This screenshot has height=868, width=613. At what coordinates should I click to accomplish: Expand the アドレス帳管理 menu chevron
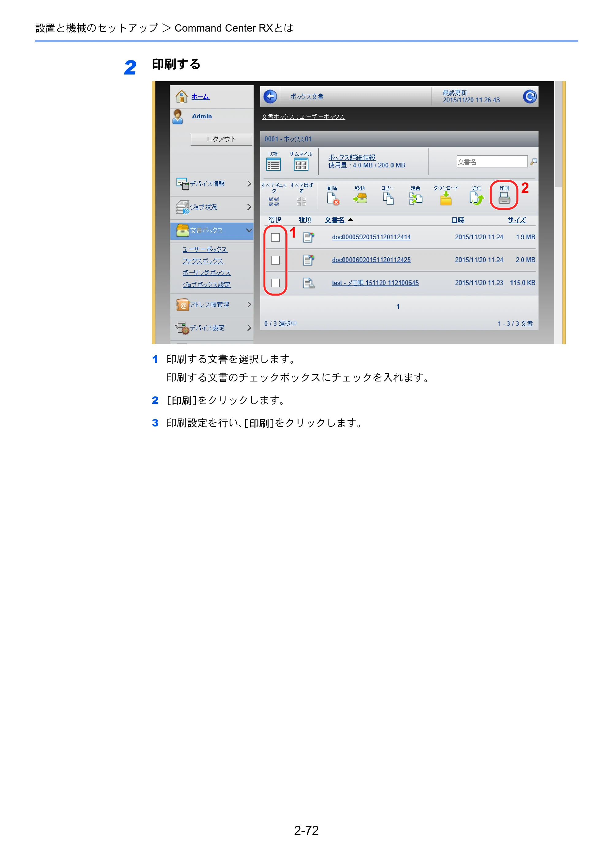tap(249, 304)
